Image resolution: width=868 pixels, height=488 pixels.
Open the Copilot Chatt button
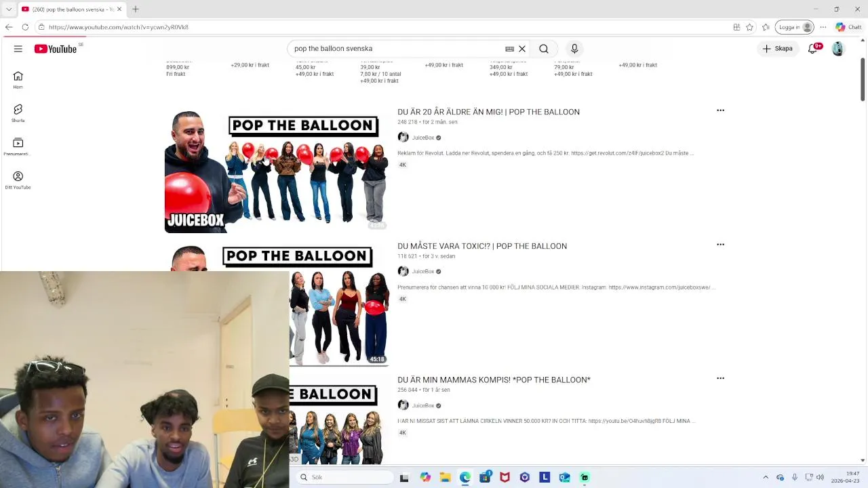(x=848, y=27)
